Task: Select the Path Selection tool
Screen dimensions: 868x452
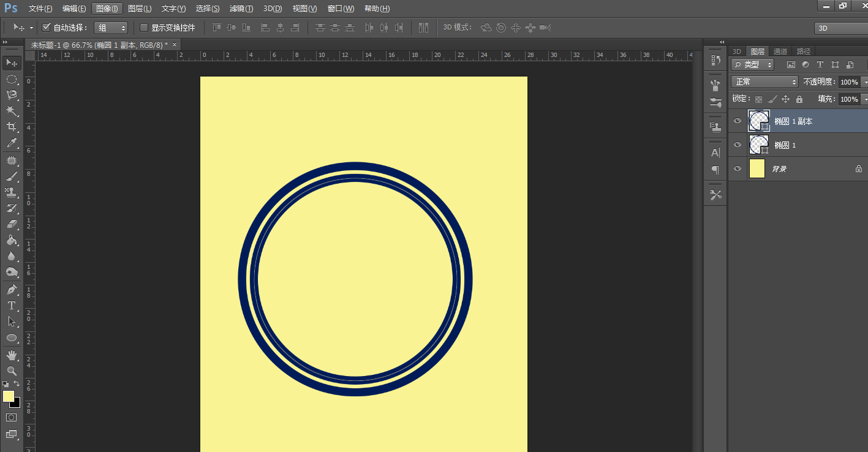Action: point(11,321)
